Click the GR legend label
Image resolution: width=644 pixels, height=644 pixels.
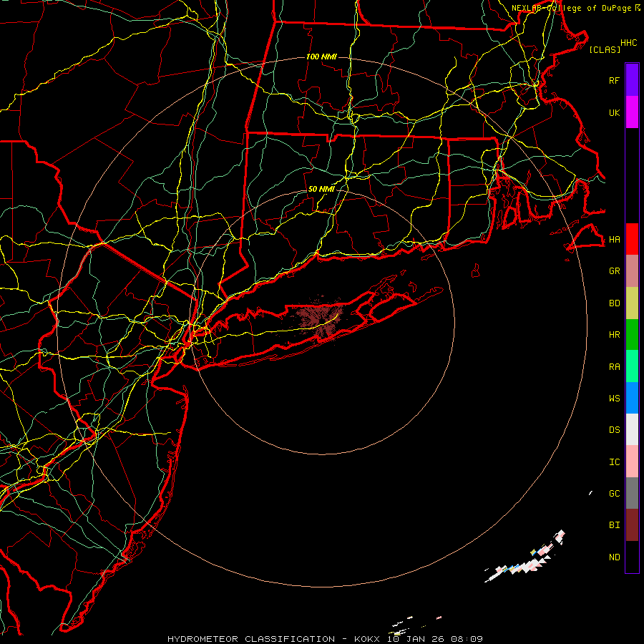(614, 271)
